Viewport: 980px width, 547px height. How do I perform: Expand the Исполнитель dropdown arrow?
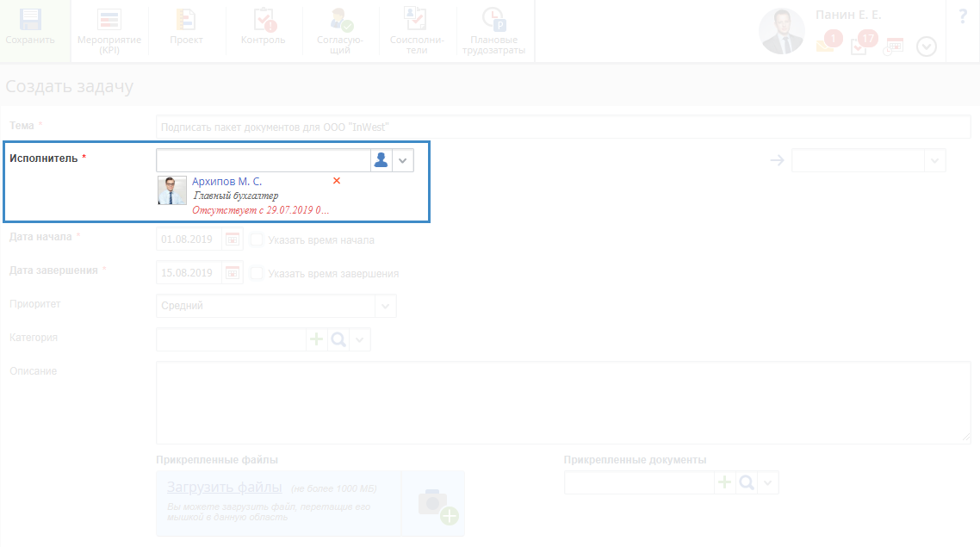(x=402, y=161)
